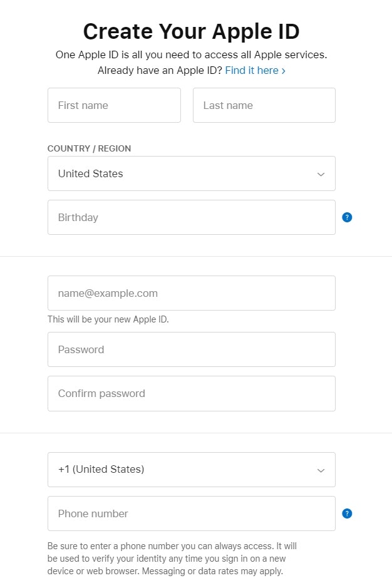Click the chevron arrow in the country selector

321,174
